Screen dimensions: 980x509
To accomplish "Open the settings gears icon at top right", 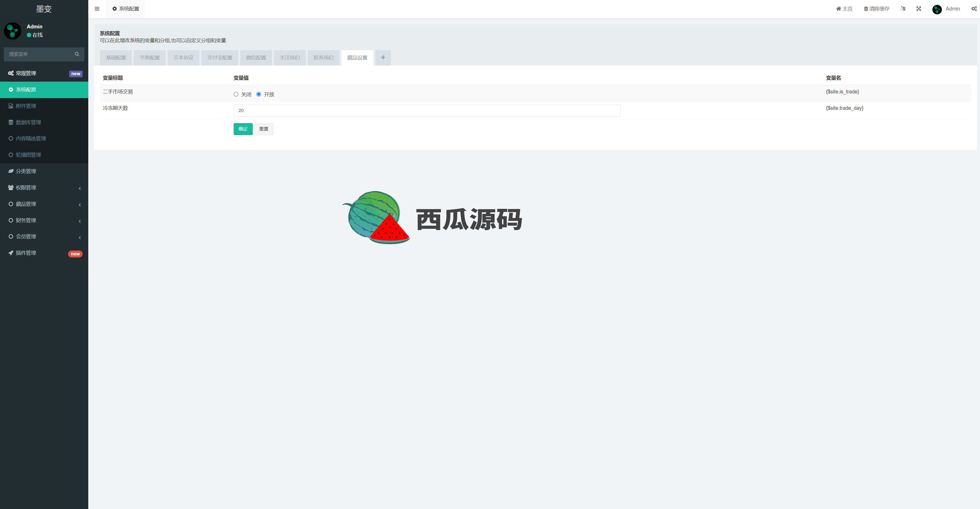I will point(974,9).
